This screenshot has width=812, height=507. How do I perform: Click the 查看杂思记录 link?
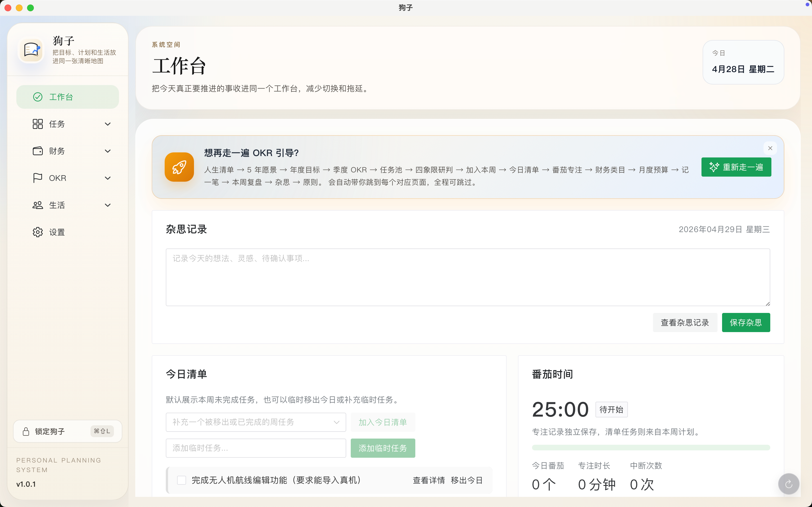(685, 322)
